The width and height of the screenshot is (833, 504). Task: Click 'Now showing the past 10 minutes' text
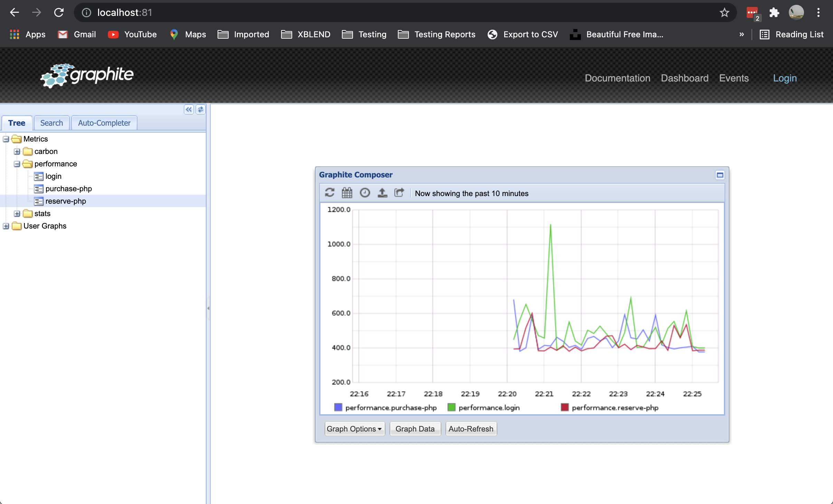[472, 193]
